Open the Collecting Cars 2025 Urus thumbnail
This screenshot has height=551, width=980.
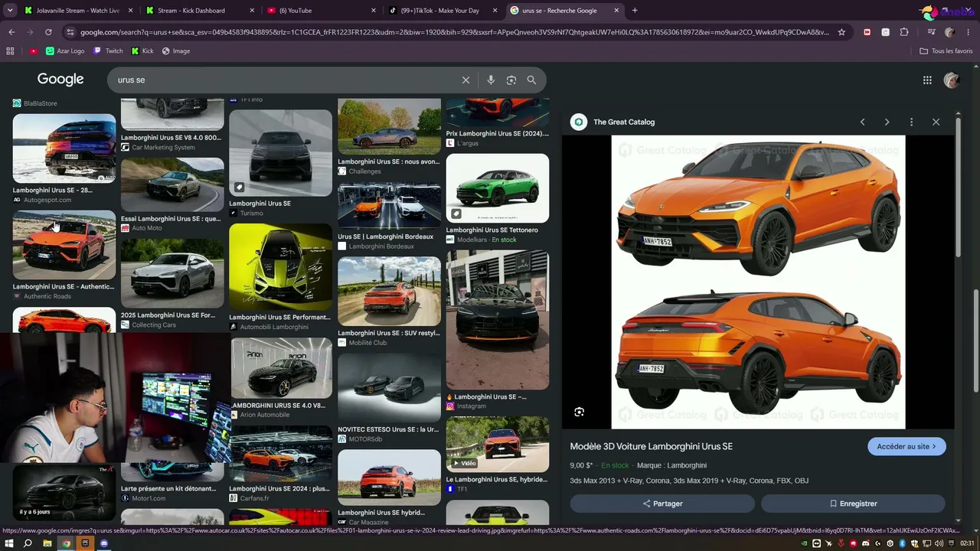point(172,273)
